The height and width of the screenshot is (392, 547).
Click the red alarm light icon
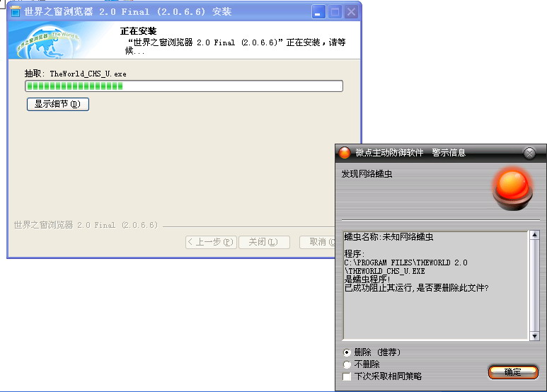513,190
